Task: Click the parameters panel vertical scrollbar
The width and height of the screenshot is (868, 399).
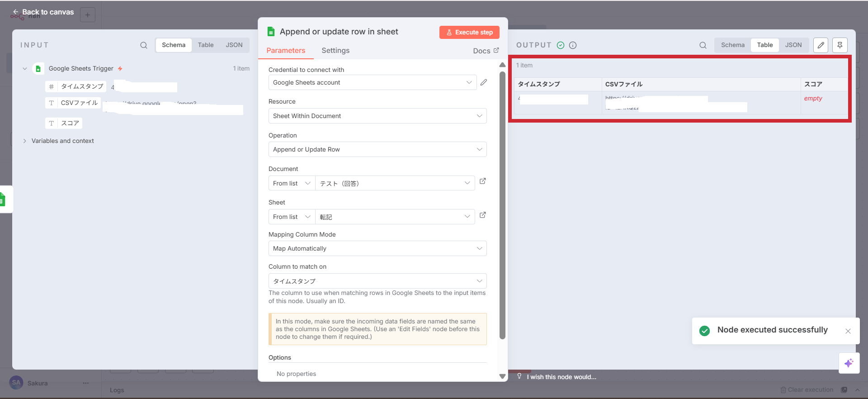Action: point(502,204)
